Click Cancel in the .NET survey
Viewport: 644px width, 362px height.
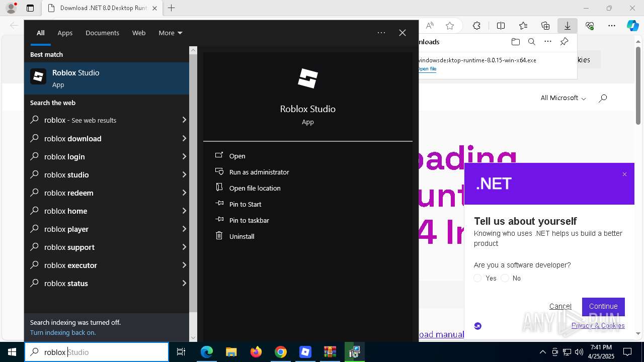click(560, 306)
